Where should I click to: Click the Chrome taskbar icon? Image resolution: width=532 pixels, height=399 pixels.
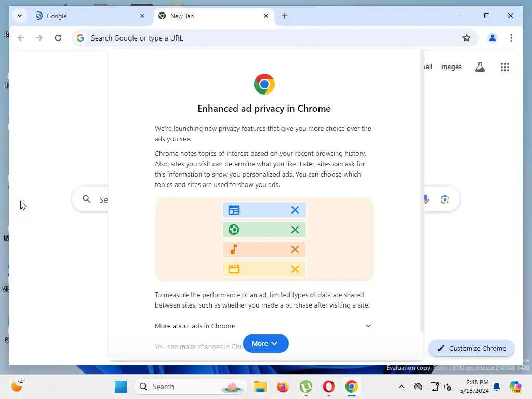point(352,387)
